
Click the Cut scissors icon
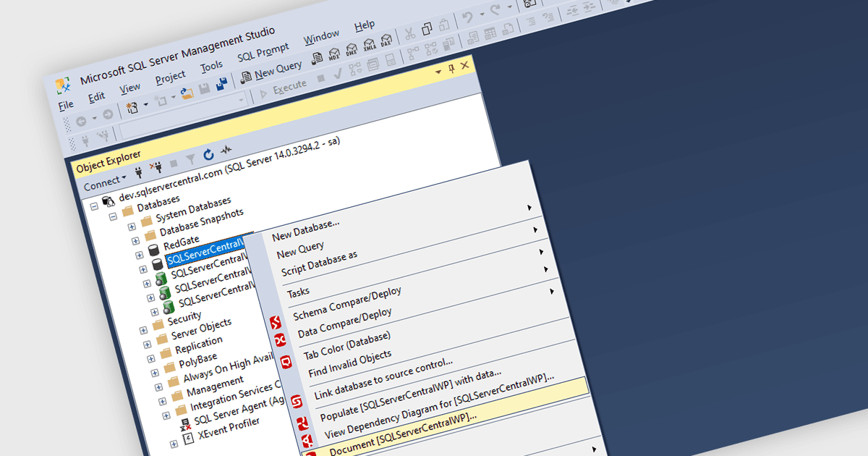(409, 33)
